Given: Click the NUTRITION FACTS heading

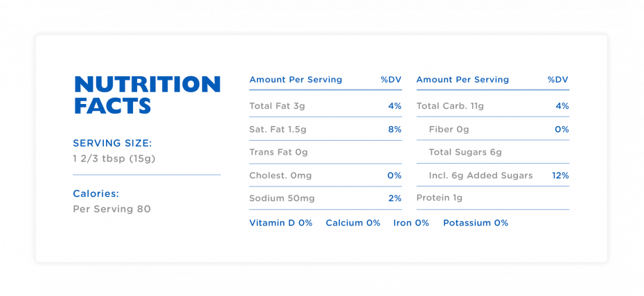Looking at the screenshot, I should (x=147, y=95).
